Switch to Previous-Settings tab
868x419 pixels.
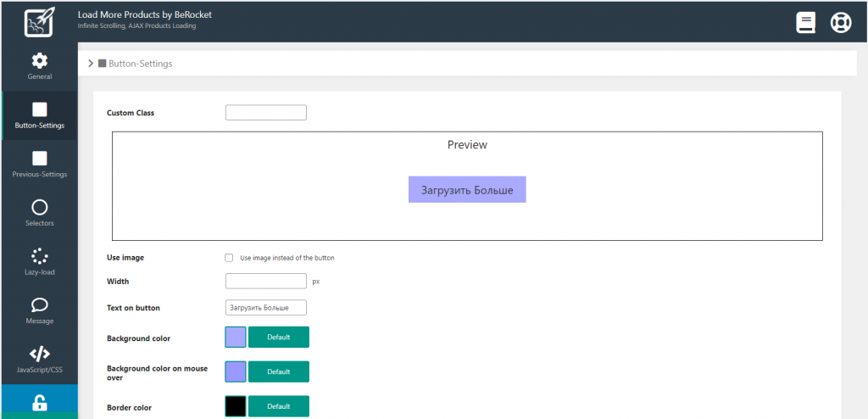coord(39,159)
